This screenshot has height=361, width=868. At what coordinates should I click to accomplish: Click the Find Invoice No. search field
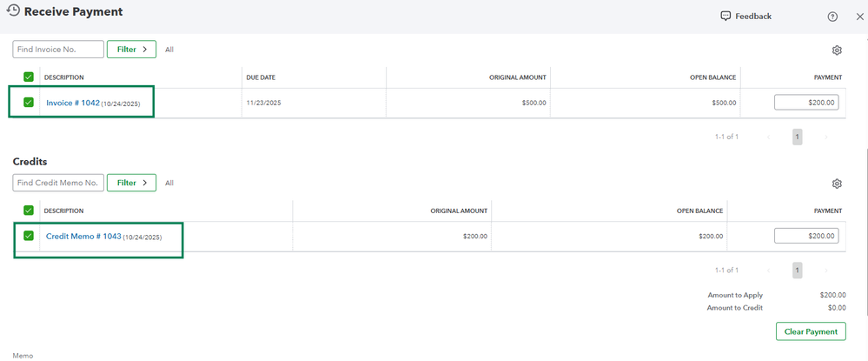coord(58,50)
